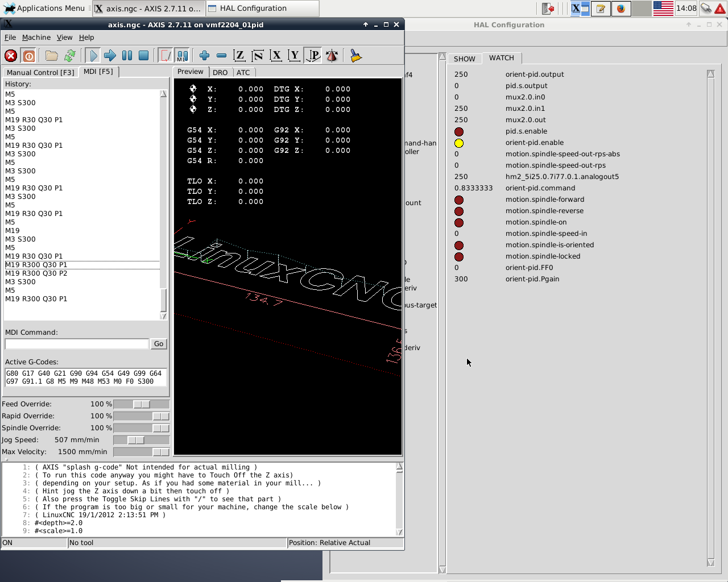Viewport: 728px width, 582px height.
Task: Click the MDI Command input field
Action: 77,344
